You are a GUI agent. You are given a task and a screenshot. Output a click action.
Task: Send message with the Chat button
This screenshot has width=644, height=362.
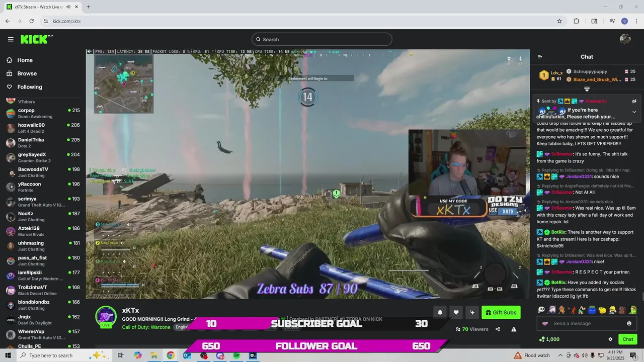click(x=628, y=339)
